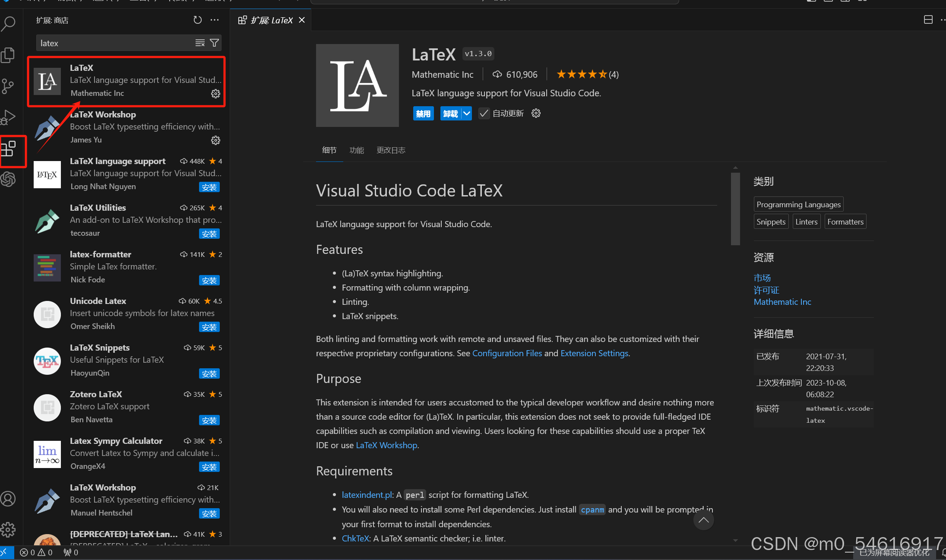Switch to the 功能 tab

(357, 150)
